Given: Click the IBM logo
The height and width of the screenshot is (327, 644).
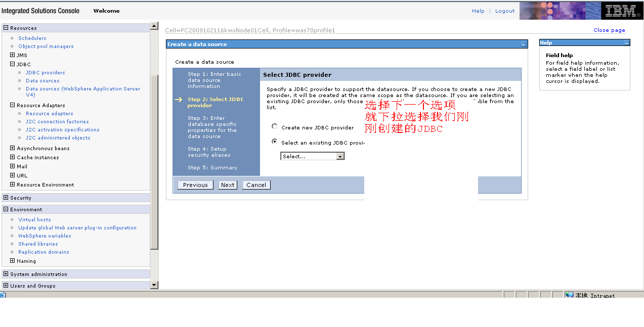Looking at the screenshot, I should [622, 11].
